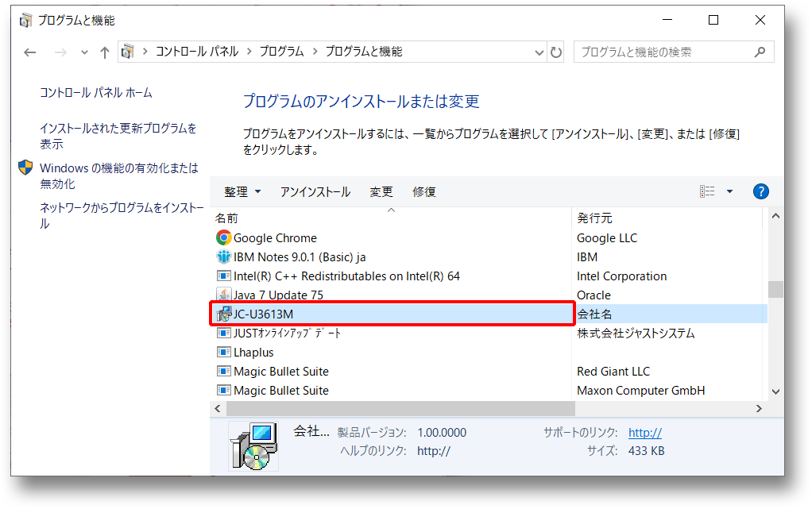
Task: Click the vertical scrollbar thumb
Action: click(775, 290)
